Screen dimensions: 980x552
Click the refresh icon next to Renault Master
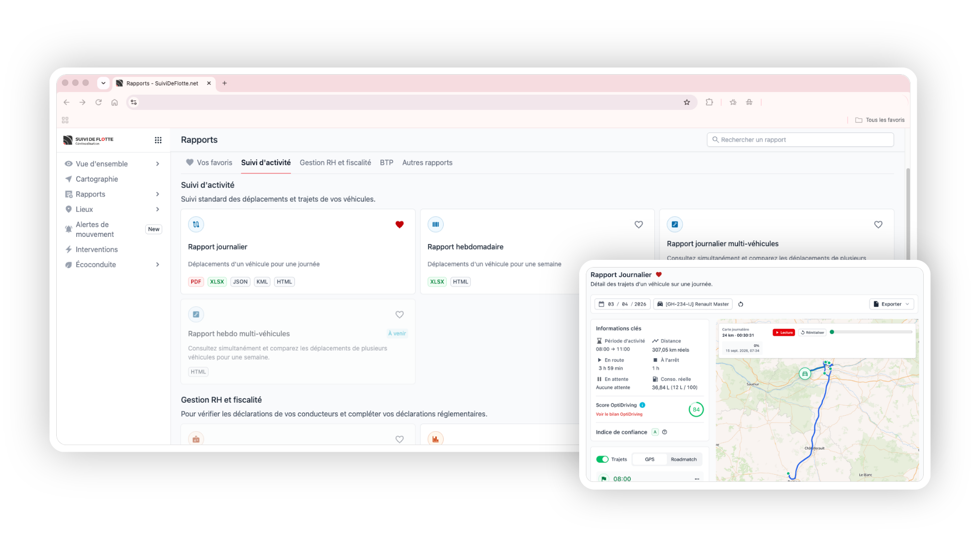[x=741, y=304]
